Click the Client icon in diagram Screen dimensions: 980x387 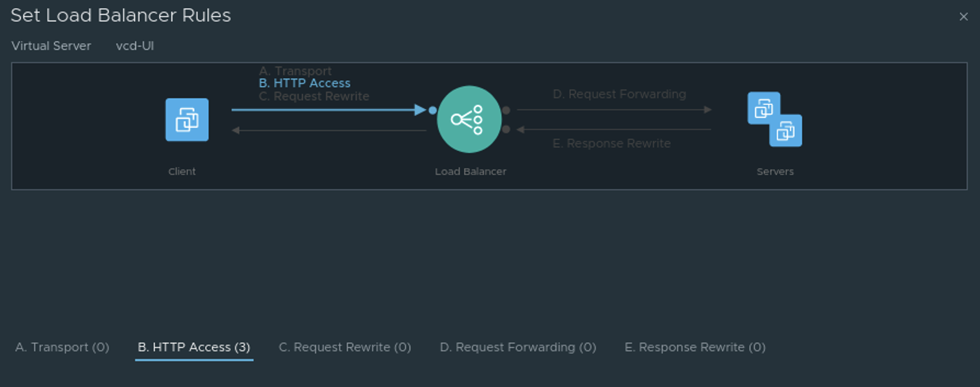(187, 119)
